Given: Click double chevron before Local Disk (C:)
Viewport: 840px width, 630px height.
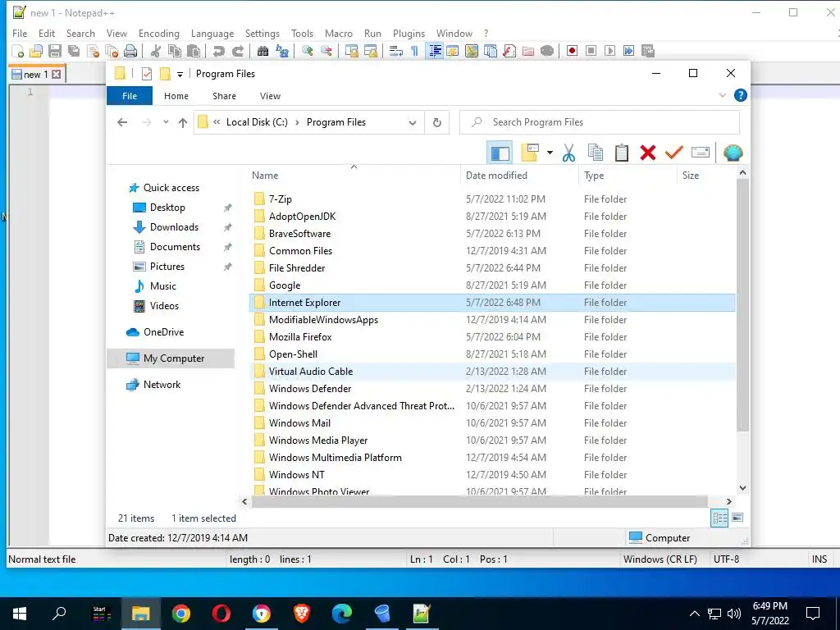Looking at the screenshot, I should [217, 122].
